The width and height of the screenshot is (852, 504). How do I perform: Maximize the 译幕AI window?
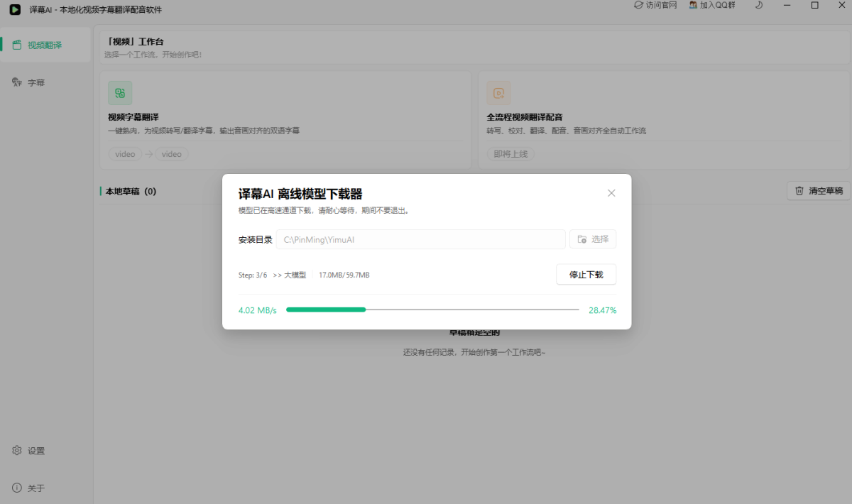(x=814, y=5)
